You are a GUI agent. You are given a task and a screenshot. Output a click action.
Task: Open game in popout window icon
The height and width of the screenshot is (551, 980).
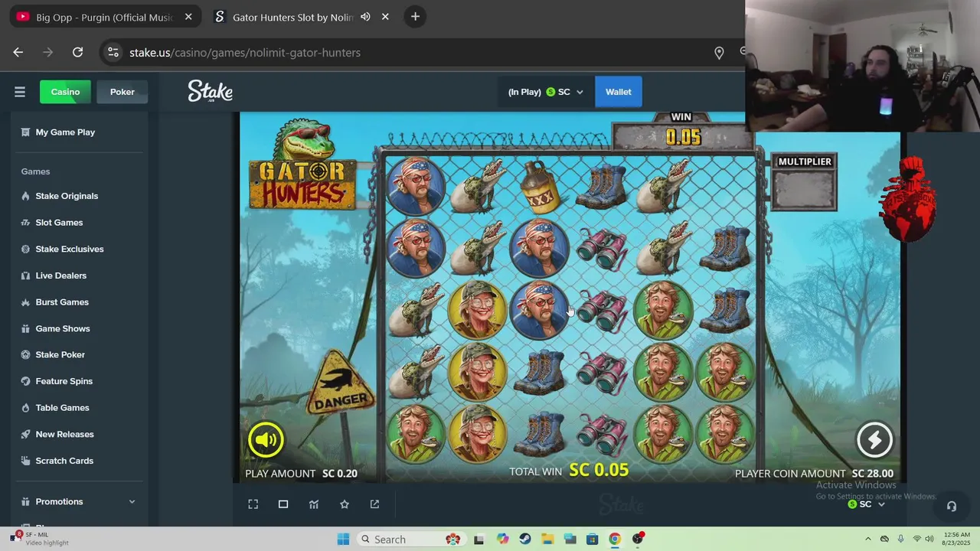pos(374,504)
